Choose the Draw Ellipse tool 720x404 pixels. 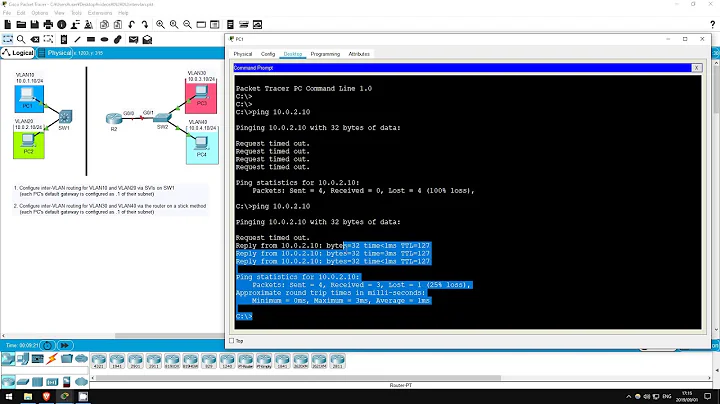coord(104,39)
